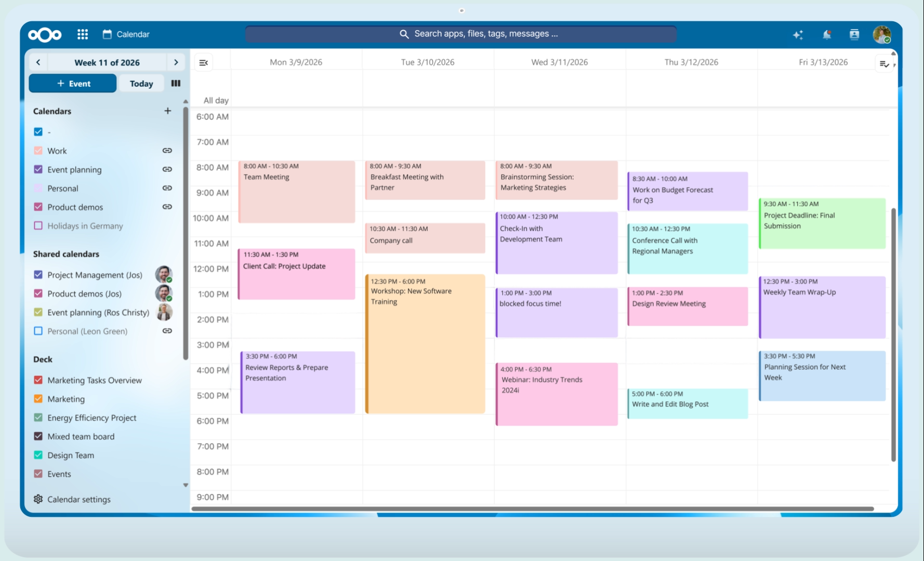Toggle the Work calendar checkbox
Screen dimensions: 924x561
pos(38,151)
